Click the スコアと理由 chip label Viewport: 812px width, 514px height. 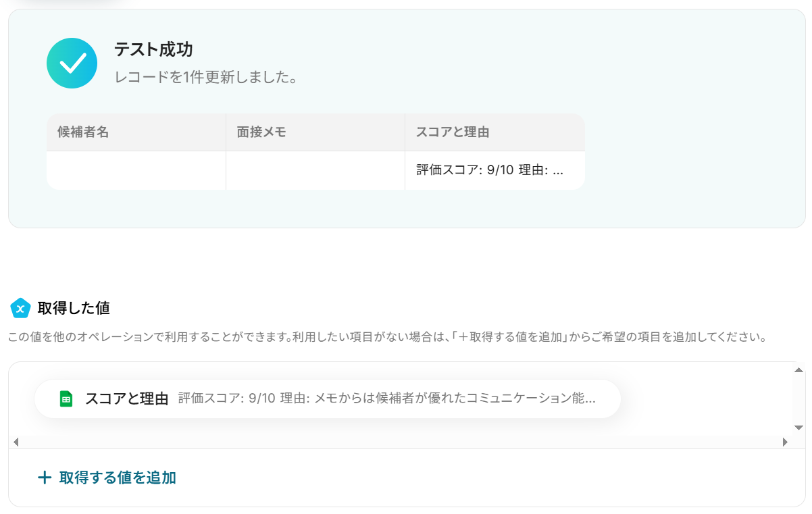click(126, 399)
